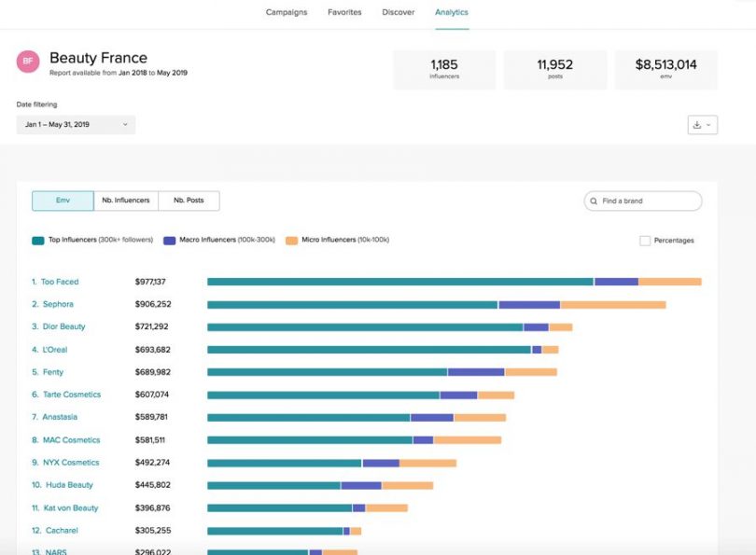The width and height of the screenshot is (756, 555).
Task: Click Fenty's $689,982 EMV value
Action: coord(152,372)
